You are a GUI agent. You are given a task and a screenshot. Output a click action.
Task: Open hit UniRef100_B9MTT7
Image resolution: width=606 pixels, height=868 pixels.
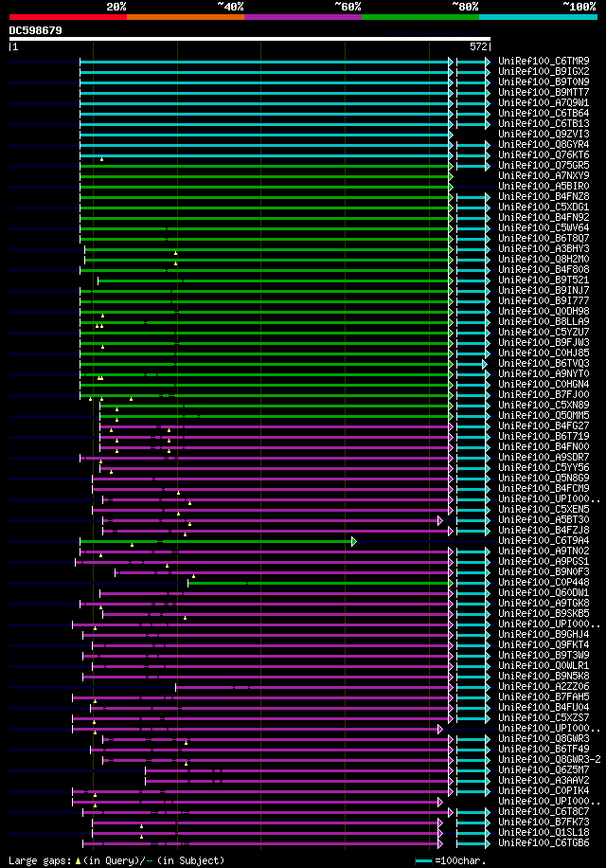pos(544,93)
